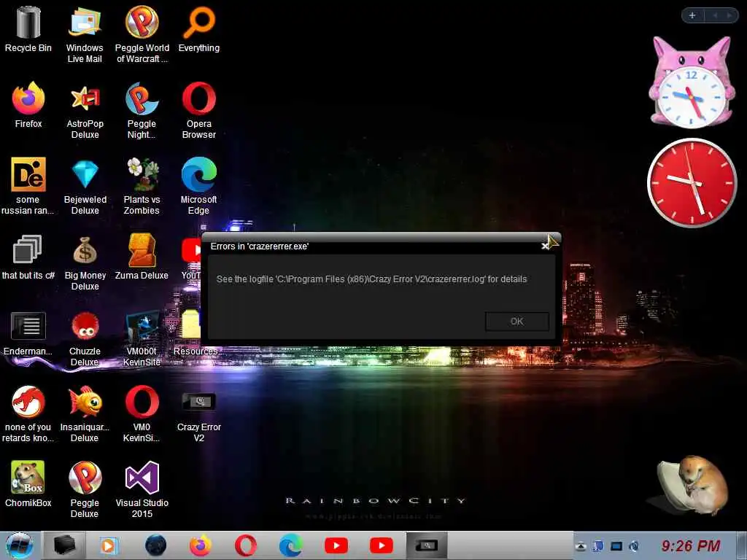Select Peggle World of Warcraft icon
Viewport: 747px width, 560px height.
coord(142,34)
